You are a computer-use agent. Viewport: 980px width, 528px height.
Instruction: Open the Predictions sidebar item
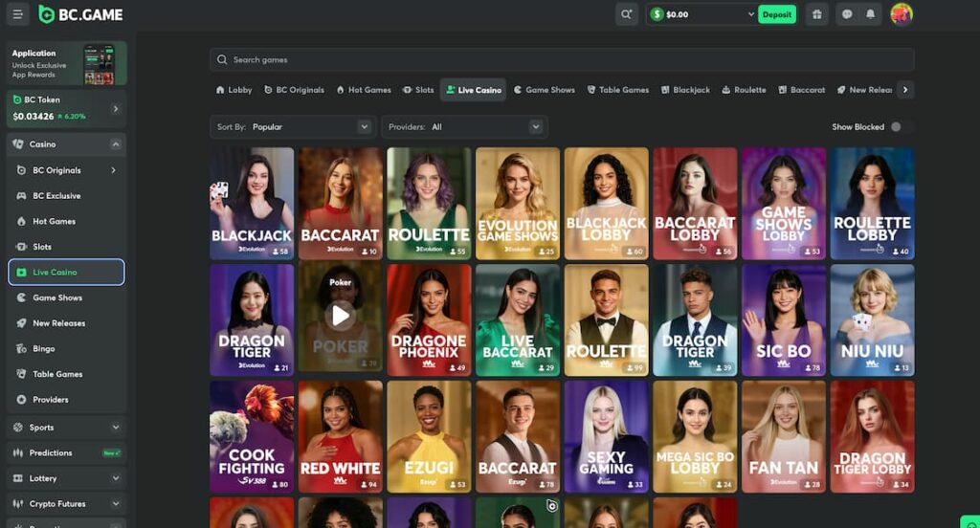66,453
